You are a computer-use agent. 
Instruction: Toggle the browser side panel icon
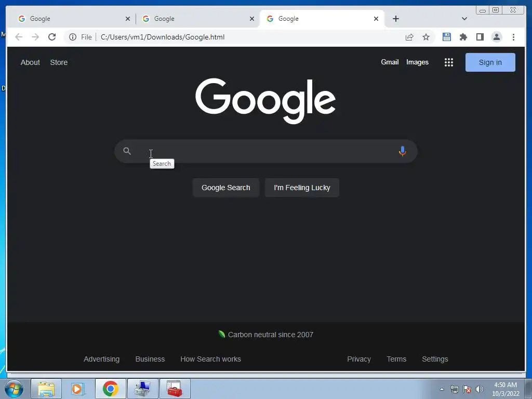480,37
